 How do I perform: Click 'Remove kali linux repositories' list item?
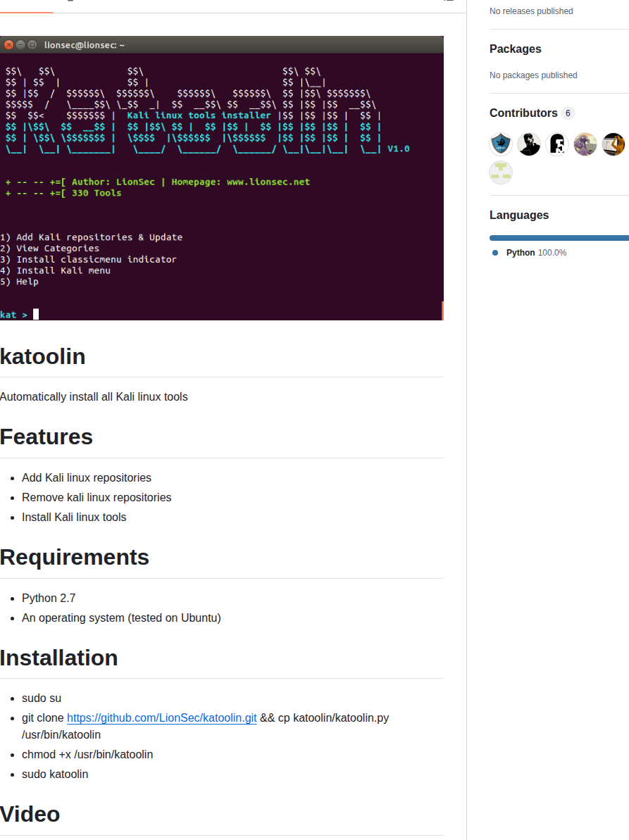tap(96, 498)
